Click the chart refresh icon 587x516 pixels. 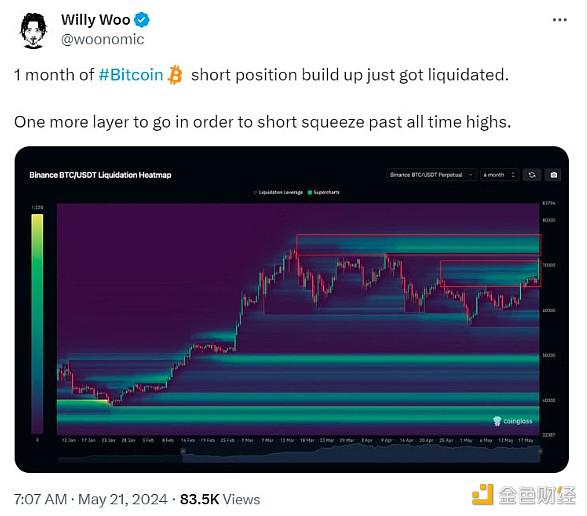point(532,175)
